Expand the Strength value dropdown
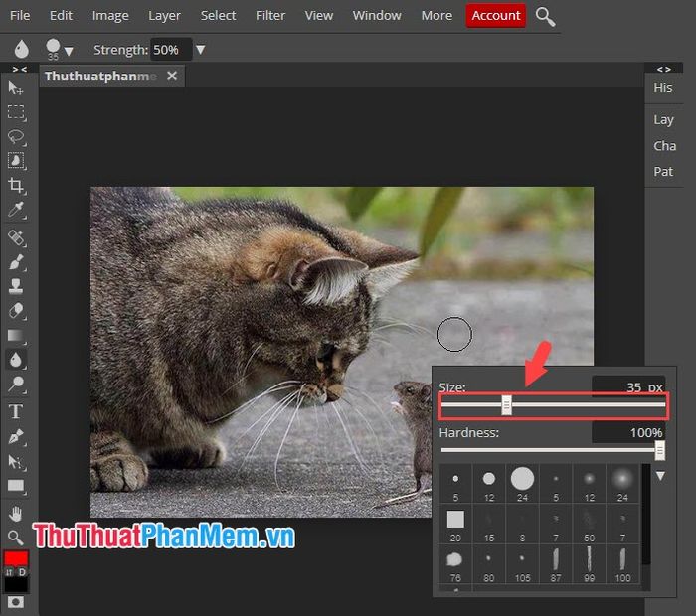This screenshot has height=616, width=696. [x=201, y=49]
